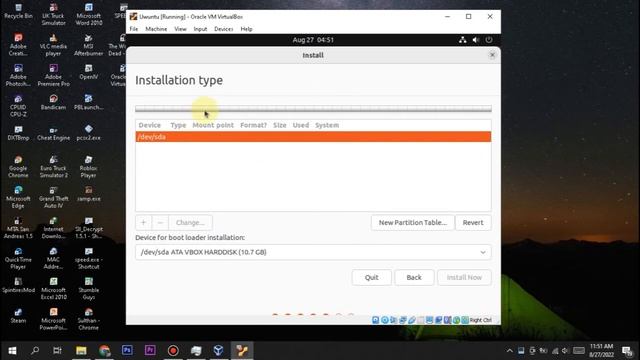Image resolution: width=640 pixels, height=360 pixels.
Task: Open the Machine menu in VirtualBox
Action: pos(156,29)
